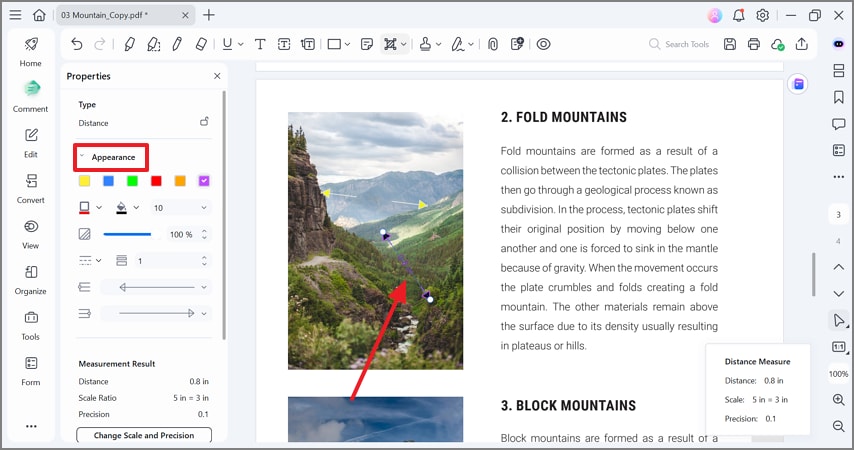
Task: Select the Sticky Note tool
Action: click(x=367, y=44)
